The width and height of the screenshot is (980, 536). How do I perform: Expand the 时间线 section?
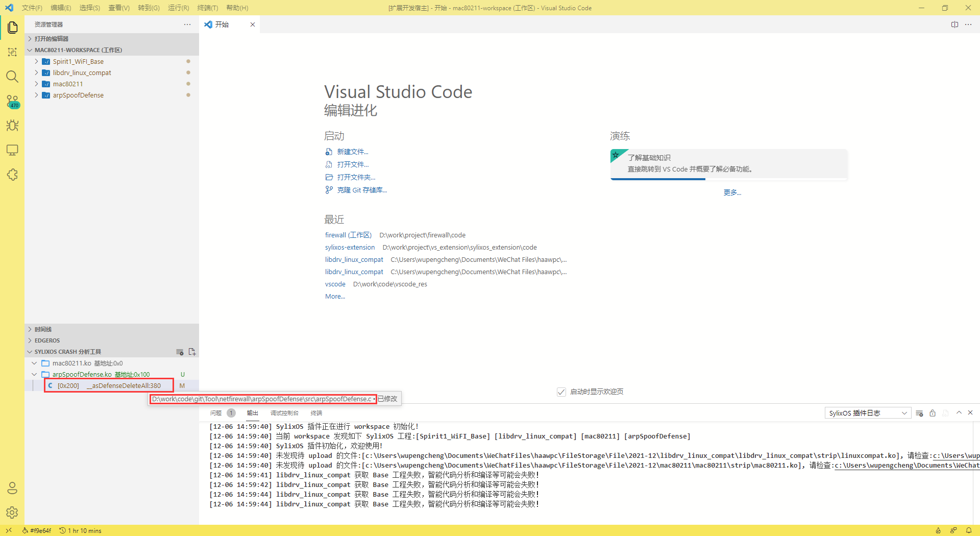pyautogui.click(x=112, y=329)
